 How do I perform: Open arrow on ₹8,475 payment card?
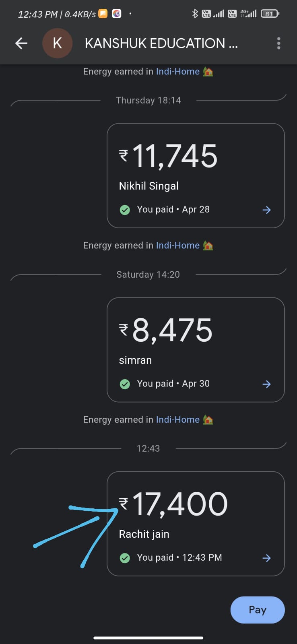266,384
